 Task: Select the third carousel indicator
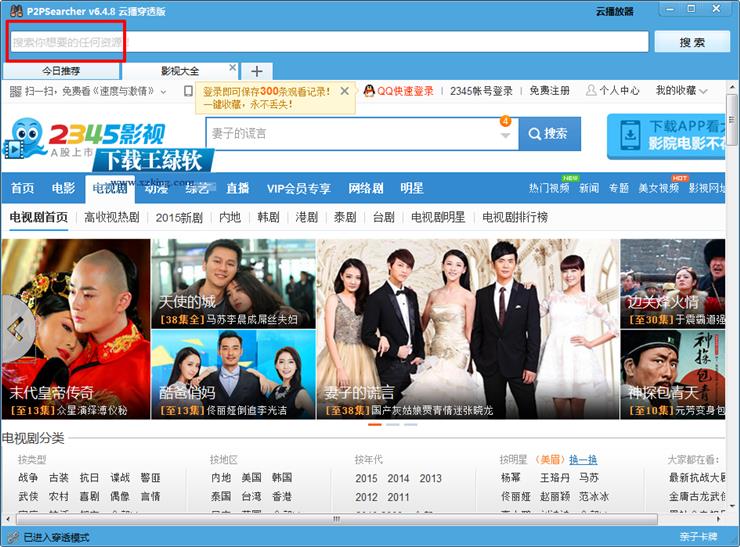click(x=411, y=425)
